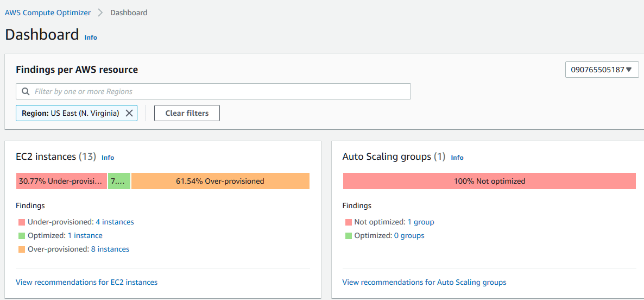
Task: Open the 0 groups optimized link
Action: pos(409,235)
